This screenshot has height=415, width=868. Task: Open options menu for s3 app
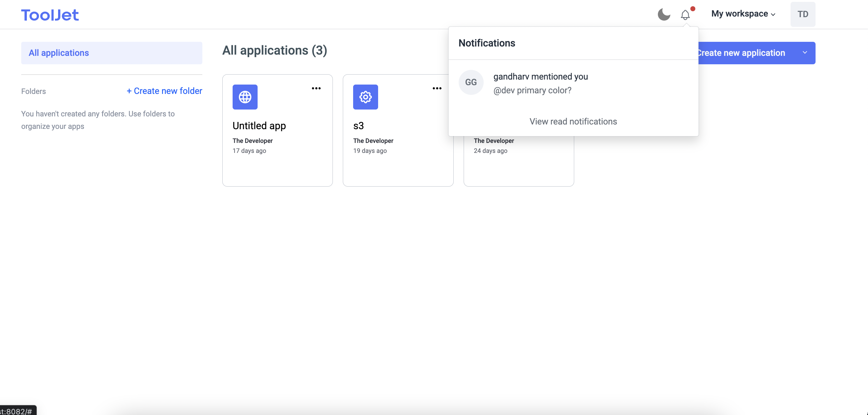(x=437, y=88)
